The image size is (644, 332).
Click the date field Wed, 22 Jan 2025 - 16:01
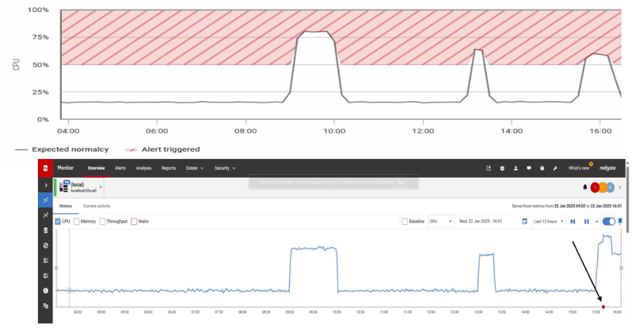[481, 222]
